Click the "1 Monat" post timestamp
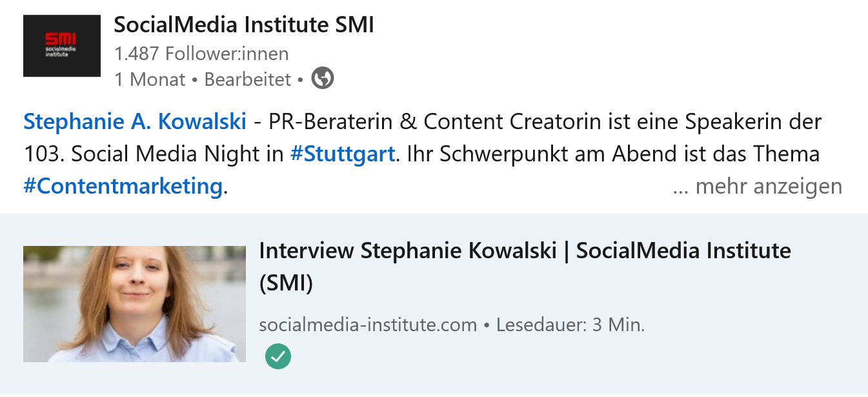The image size is (868, 397). coord(150,79)
